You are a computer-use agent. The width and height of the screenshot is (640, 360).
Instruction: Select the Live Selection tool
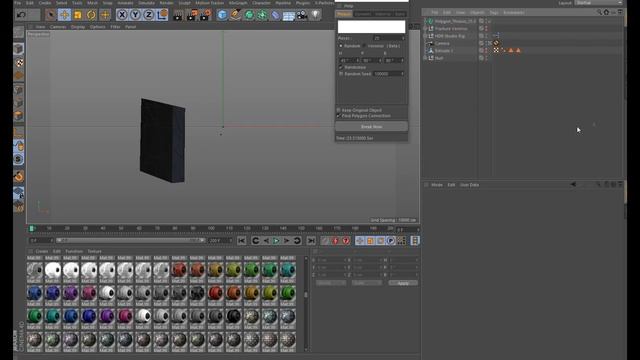point(51,15)
